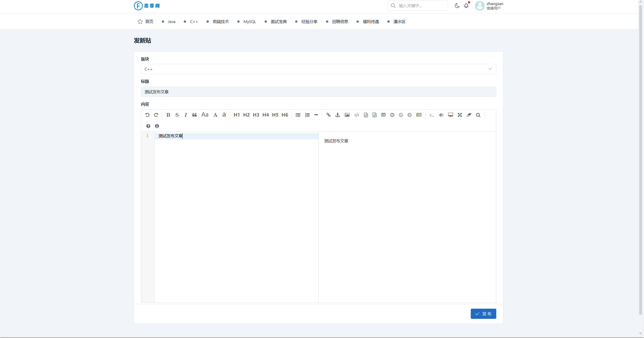This screenshot has width=644, height=338.
Task: Click the 发布 publish button
Action: point(483,314)
